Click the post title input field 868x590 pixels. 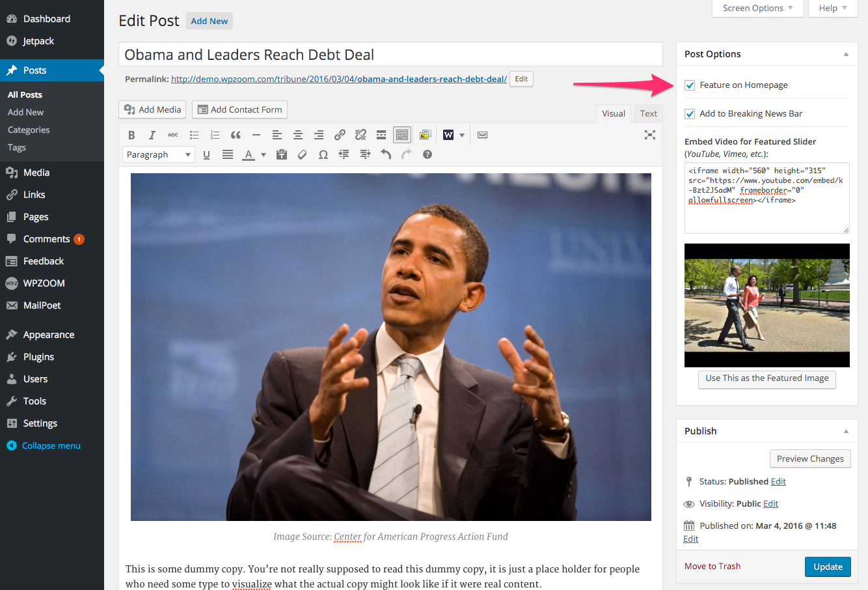(390, 55)
